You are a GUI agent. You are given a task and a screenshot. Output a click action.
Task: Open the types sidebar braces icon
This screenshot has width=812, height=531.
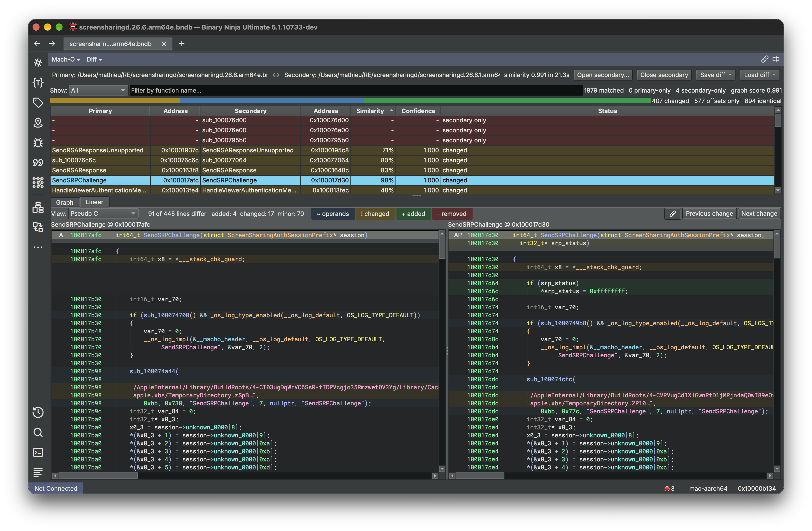(x=38, y=83)
